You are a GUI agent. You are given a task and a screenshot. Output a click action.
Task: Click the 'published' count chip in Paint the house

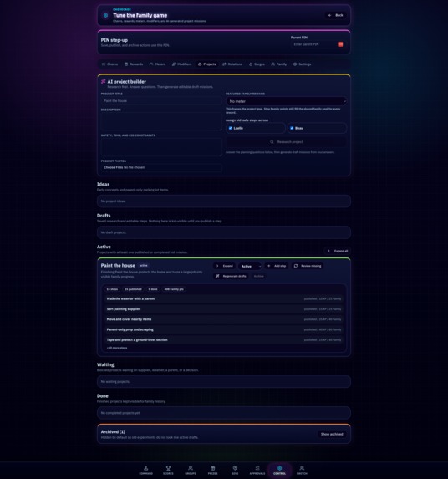pyautogui.click(x=133, y=289)
